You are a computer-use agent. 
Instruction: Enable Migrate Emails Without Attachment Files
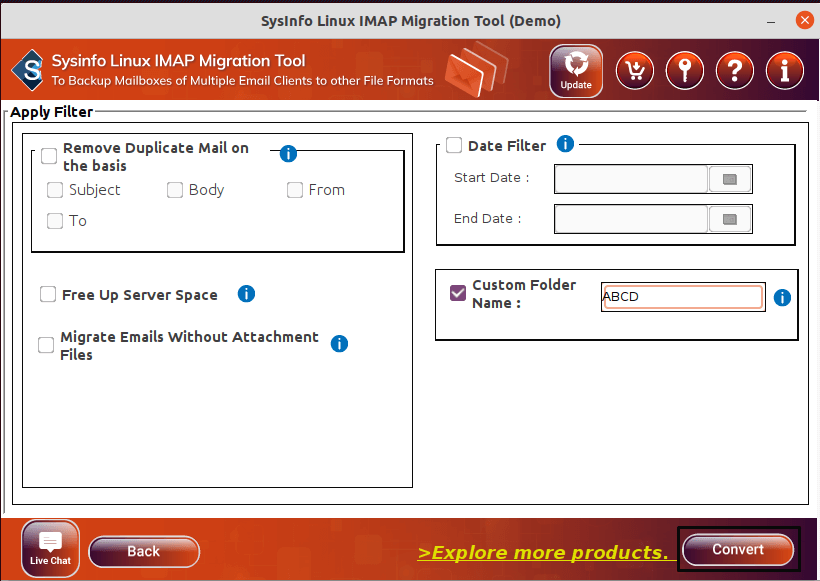(x=46, y=345)
